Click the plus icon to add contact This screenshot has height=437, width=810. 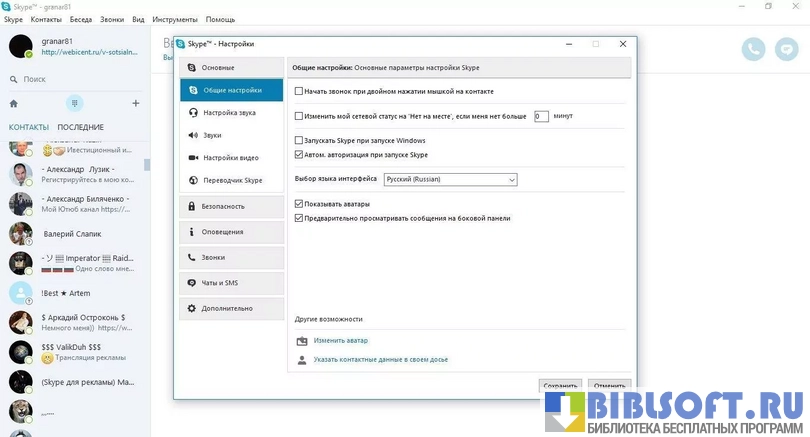coord(136,103)
